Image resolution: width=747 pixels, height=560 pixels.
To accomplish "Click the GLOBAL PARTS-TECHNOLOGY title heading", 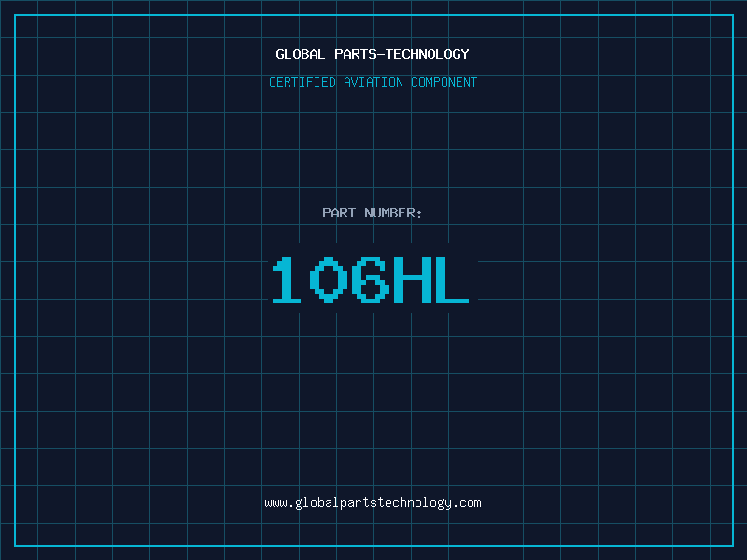I will click(373, 54).
